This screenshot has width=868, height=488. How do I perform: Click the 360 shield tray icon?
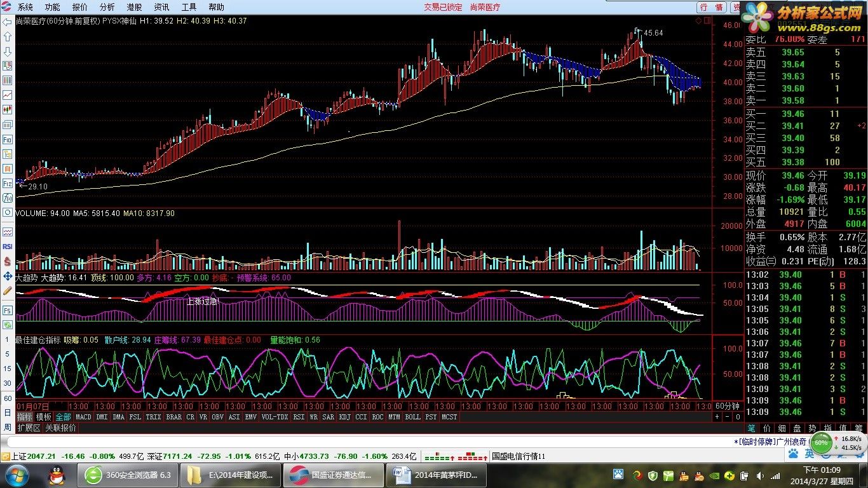tap(653, 475)
